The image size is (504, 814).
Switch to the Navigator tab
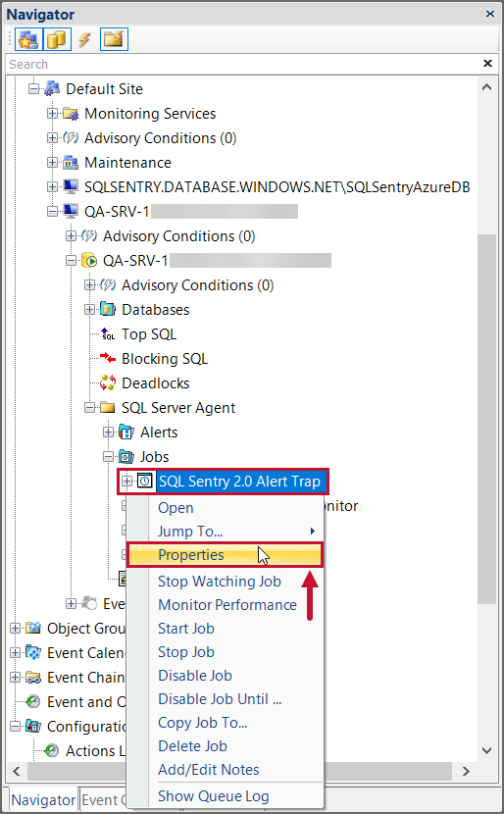pos(43,800)
